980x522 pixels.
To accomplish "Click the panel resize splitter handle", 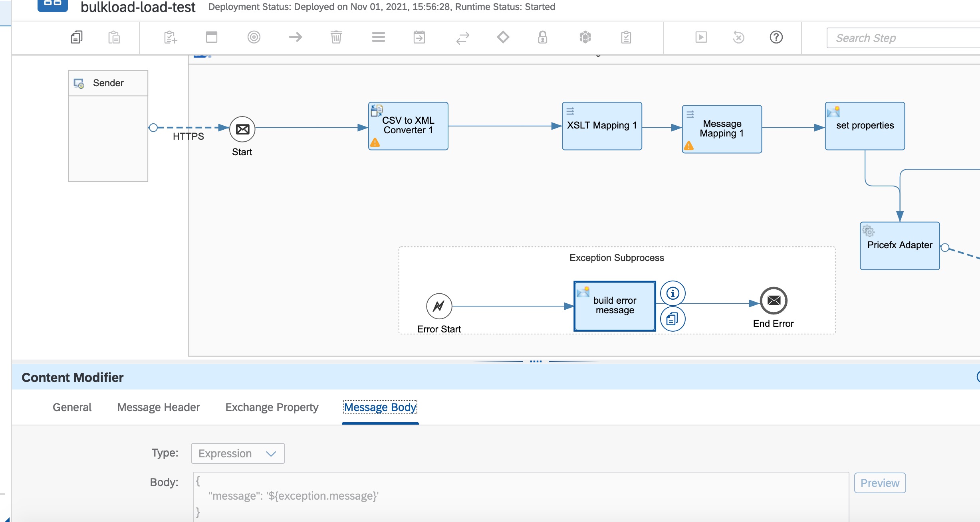I will tap(536, 362).
